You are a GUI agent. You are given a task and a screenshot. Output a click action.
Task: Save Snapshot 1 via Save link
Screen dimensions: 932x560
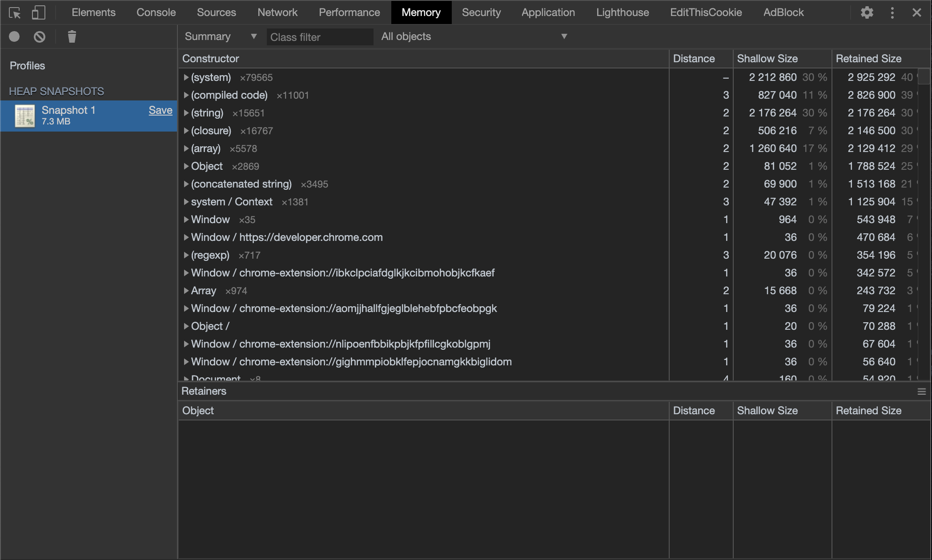point(161,110)
